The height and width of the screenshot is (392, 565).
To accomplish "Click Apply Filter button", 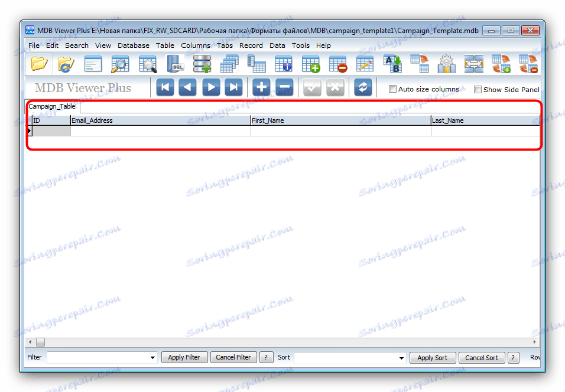I will click(x=184, y=357).
